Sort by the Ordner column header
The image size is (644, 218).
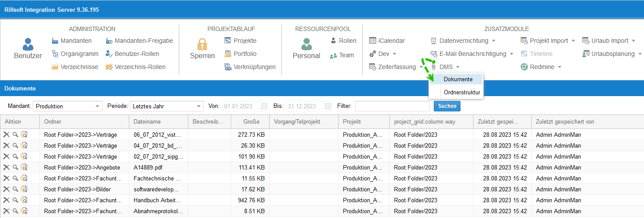point(84,122)
